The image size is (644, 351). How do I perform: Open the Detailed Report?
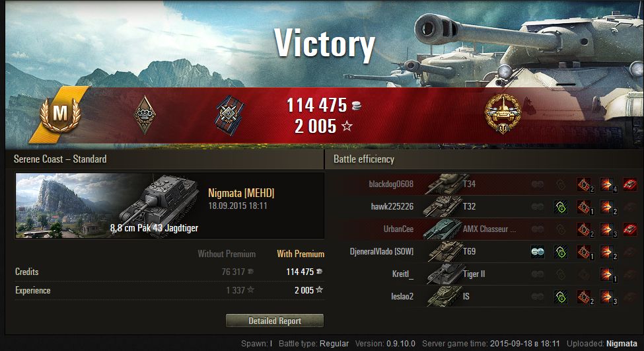275,321
